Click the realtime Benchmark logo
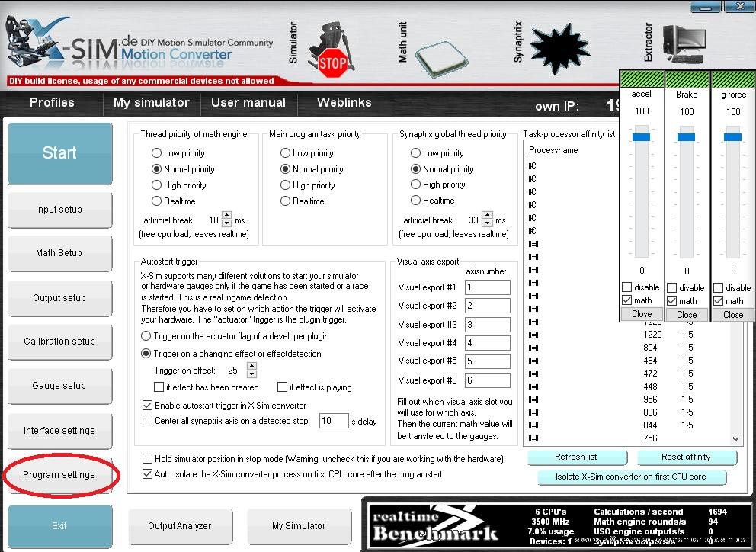This screenshot has height=552, width=756. (434, 525)
